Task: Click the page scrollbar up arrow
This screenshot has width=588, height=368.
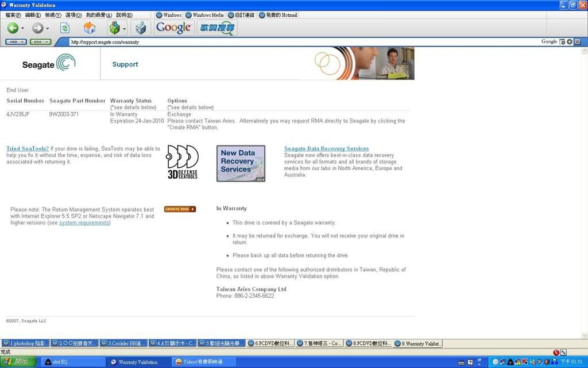Action: point(584,51)
